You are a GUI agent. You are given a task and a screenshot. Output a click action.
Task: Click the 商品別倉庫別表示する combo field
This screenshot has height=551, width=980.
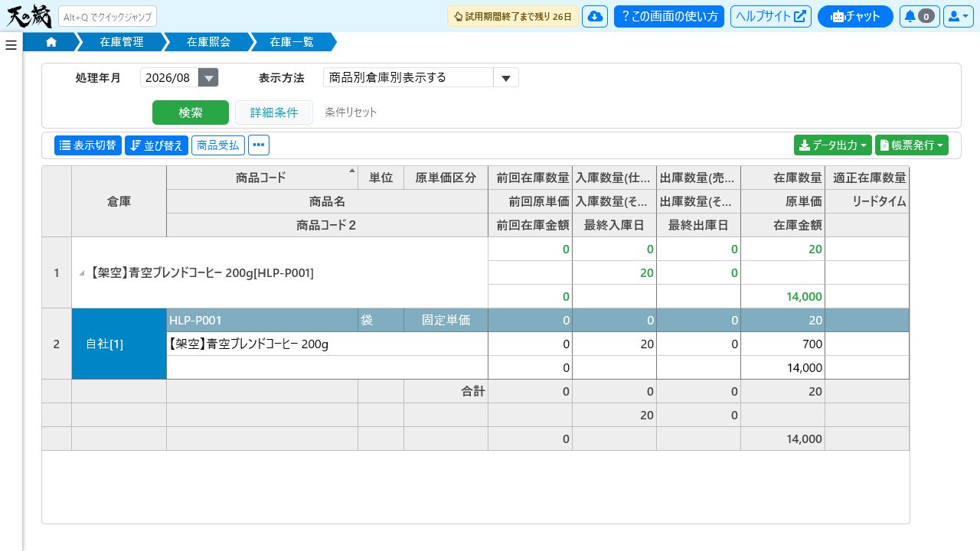(408, 77)
